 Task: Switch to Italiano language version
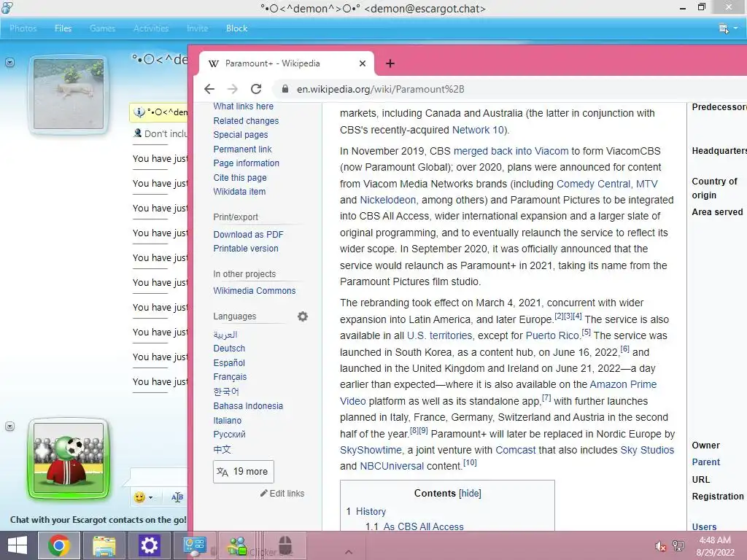[228, 421]
